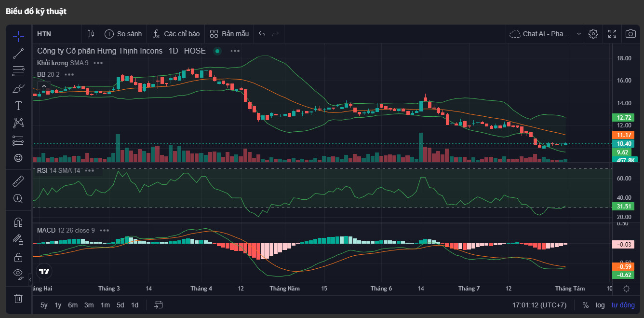This screenshot has width=644, height=318.
Task: Toggle lock all drawing tools
Action: [x=18, y=257]
